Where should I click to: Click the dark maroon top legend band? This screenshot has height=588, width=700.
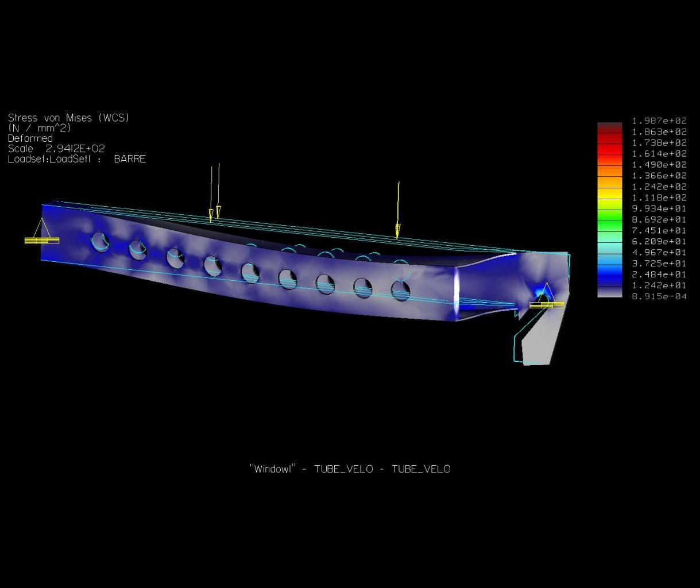coord(610,127)
